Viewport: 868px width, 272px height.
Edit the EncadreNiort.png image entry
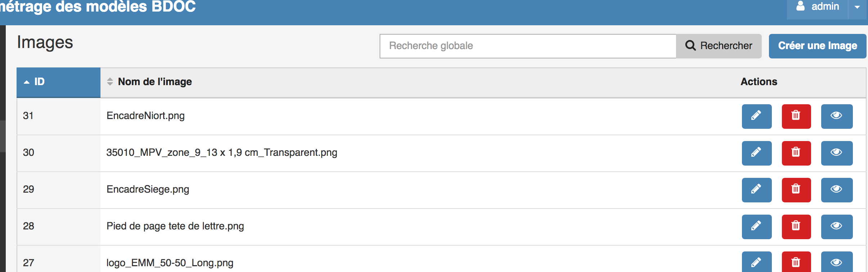click(x=757, y=117)
